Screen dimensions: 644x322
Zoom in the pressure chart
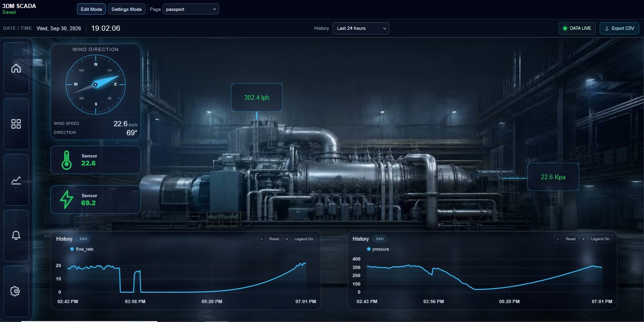click(x=583, y=239)
